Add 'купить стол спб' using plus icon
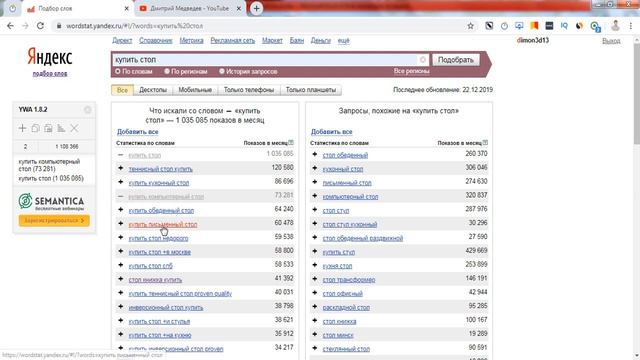 pyautogui.click(x=120, y=265)
